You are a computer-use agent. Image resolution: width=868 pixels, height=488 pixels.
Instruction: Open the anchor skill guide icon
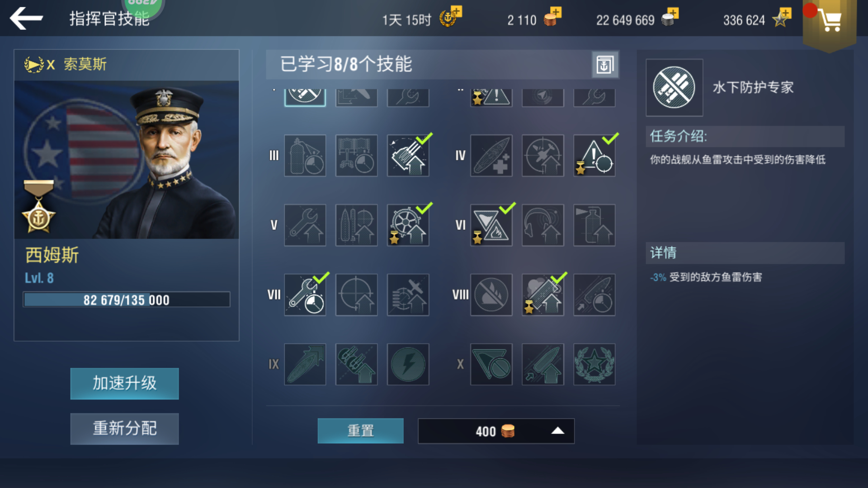[x=605, y=65]
